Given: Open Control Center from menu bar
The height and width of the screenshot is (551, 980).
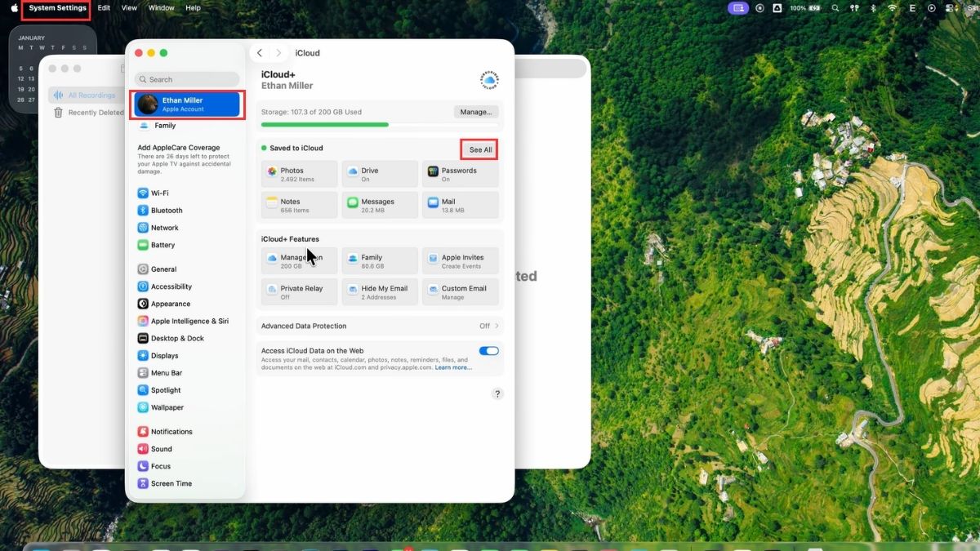Looking at the screenshot, I should pyautogui.click(x=950, y=8).
